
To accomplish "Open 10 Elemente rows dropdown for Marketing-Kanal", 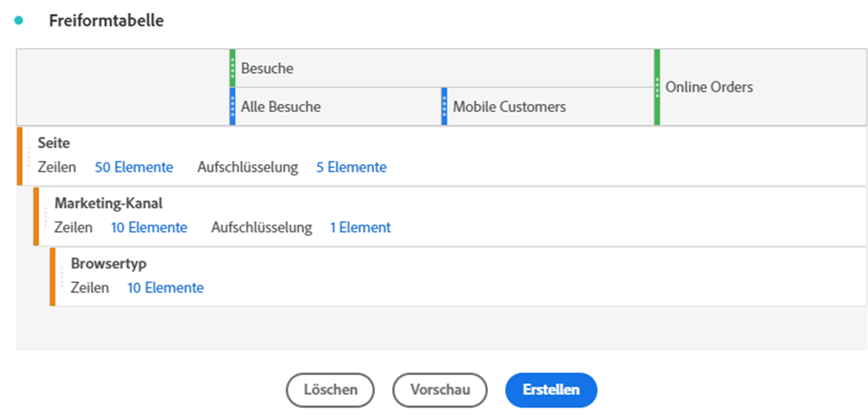I will [x=149, y=227].
